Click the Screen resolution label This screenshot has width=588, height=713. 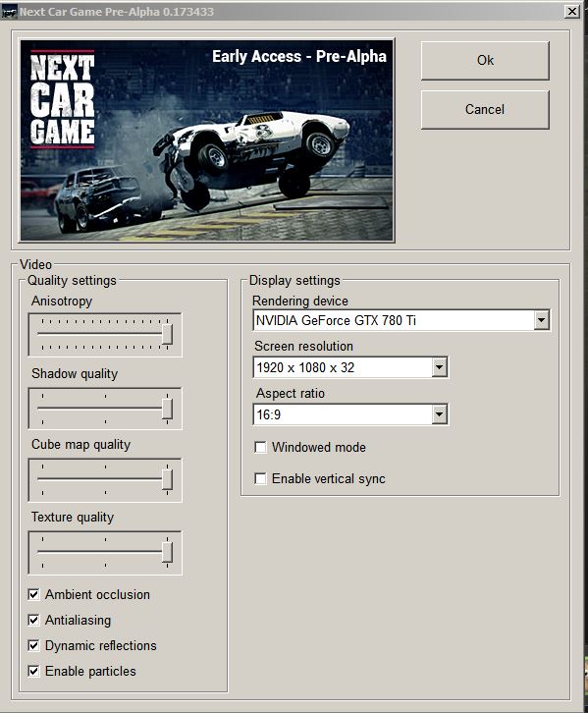303,346
